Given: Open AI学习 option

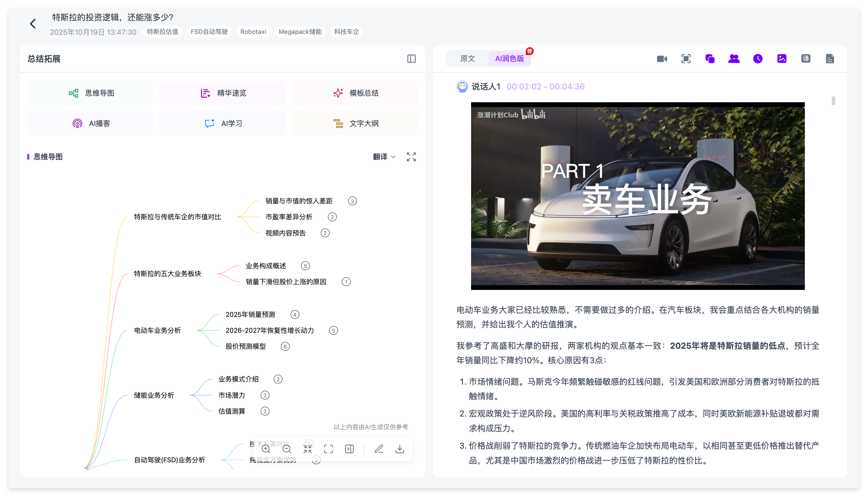Looking at the screenshot, I should click(x=222, y=124).
